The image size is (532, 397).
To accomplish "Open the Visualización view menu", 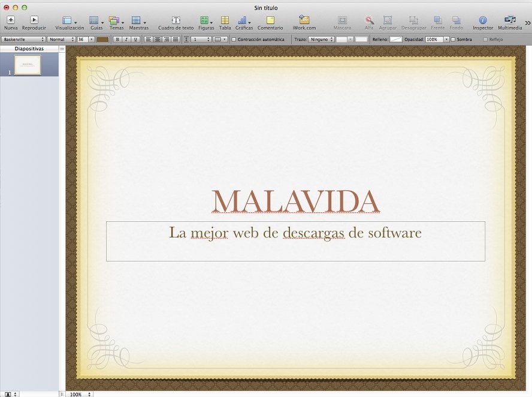I will coord(69,23).
